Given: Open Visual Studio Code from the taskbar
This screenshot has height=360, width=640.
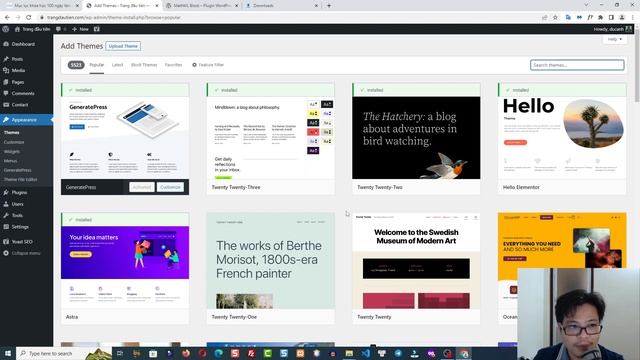Looking at the screenshot, I should point(365,353).
